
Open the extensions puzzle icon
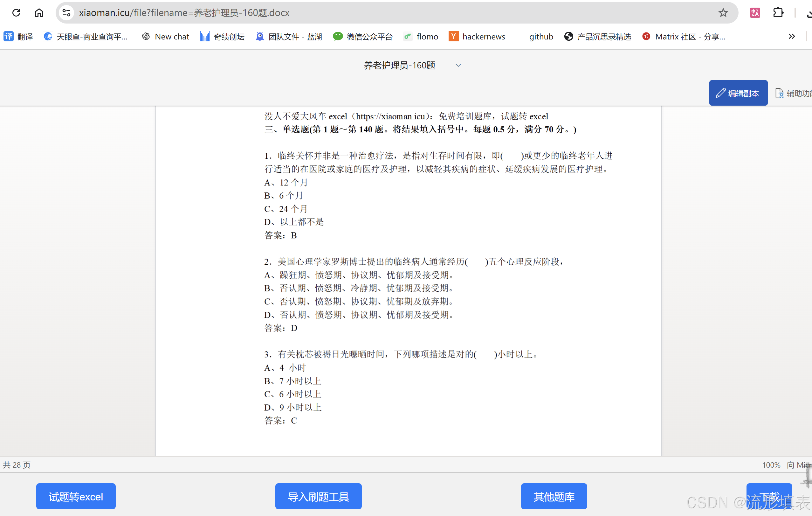(x=778, y=13)
